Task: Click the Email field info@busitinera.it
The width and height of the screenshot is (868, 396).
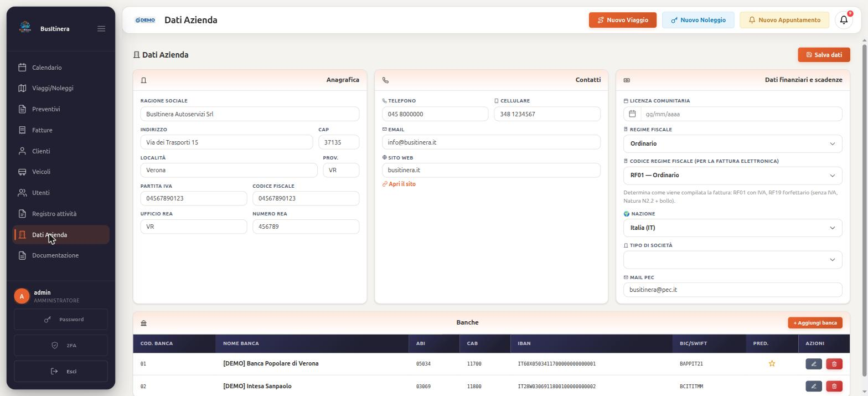Action: click(x=491, y=142)
